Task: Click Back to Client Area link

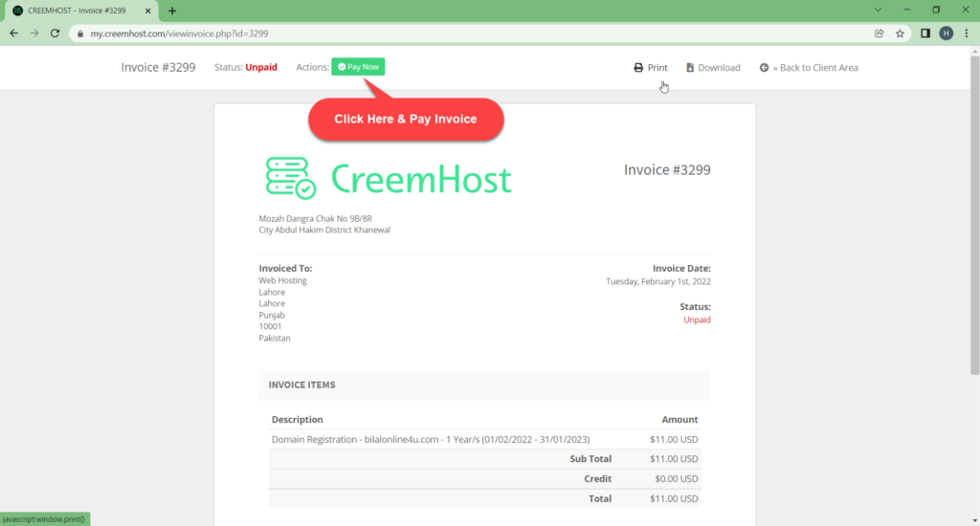Action: (x=809, y=68)
